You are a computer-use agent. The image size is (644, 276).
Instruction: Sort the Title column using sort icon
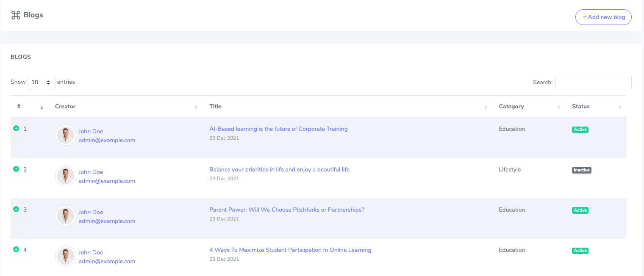pos(485,107)
